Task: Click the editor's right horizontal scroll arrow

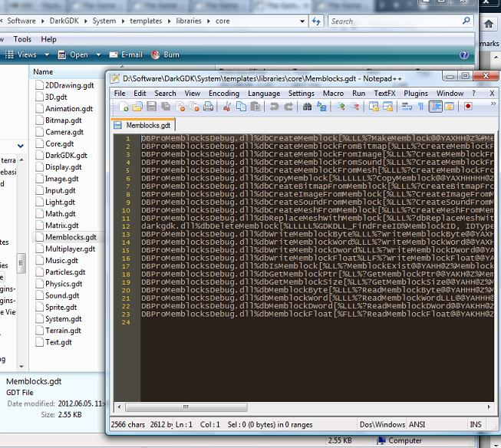Action: [489, 407]
